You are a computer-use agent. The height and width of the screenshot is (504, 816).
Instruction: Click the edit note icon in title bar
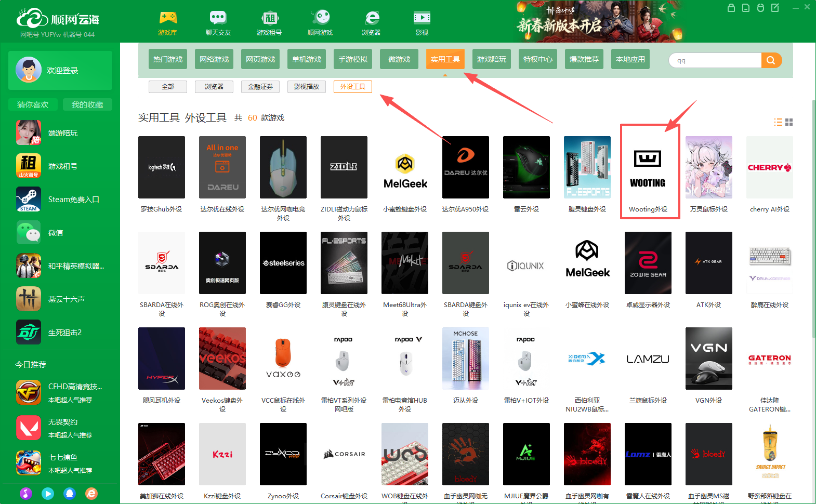(x=775, y=8)
